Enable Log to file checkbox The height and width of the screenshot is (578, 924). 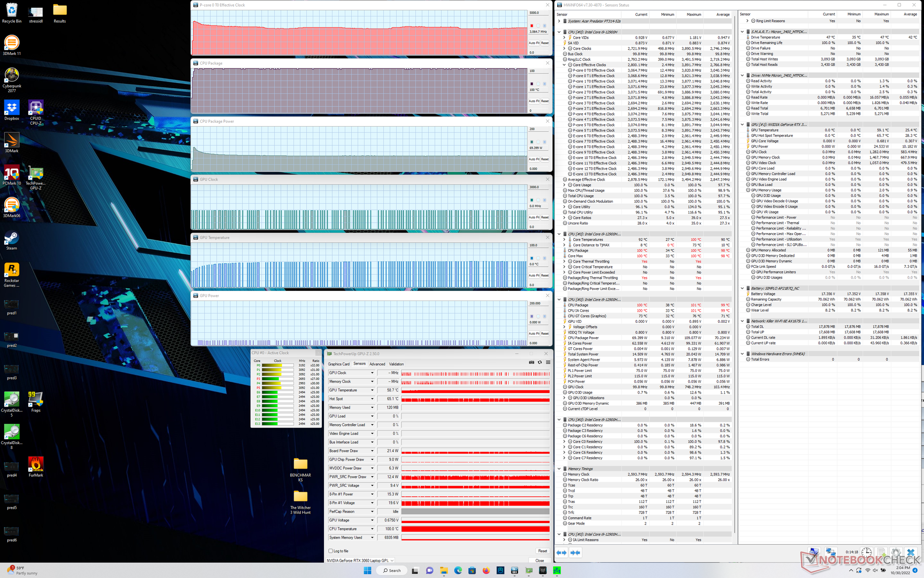point(331,551)
